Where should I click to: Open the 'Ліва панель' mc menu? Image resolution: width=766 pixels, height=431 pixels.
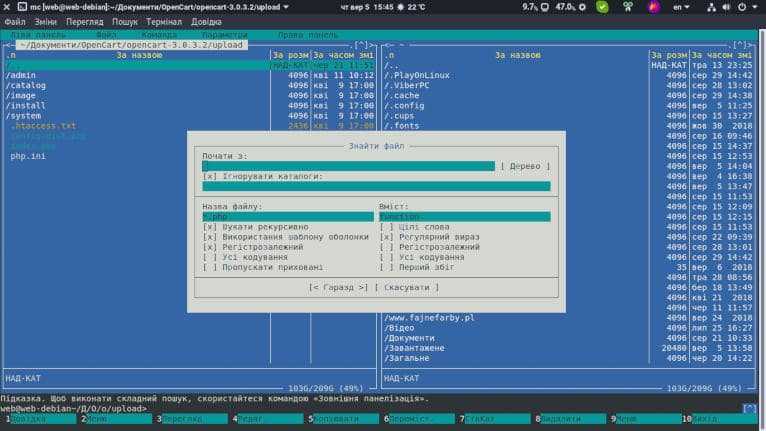tap(38, 35)
